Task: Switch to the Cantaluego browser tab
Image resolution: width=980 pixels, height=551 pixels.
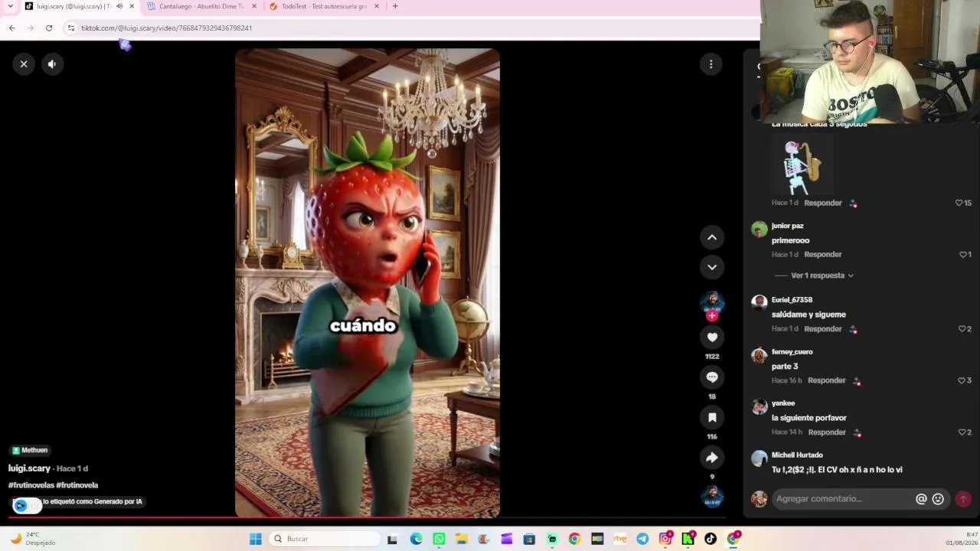Action: 201,6
